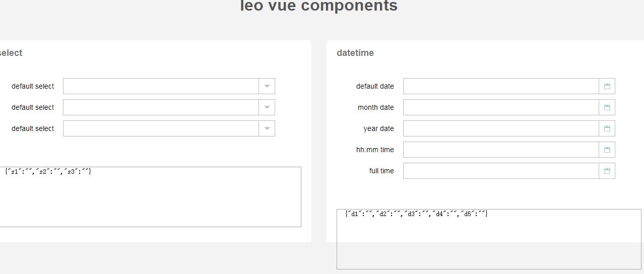Click the full time calendar icon
The width and height of the screenshot is (644, 274).
[607, 171]
